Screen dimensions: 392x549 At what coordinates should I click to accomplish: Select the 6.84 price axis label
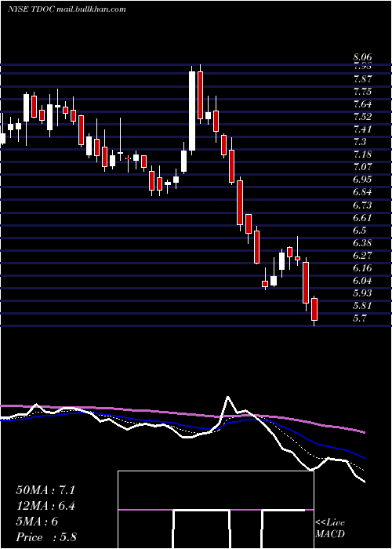tap(362, 192)
